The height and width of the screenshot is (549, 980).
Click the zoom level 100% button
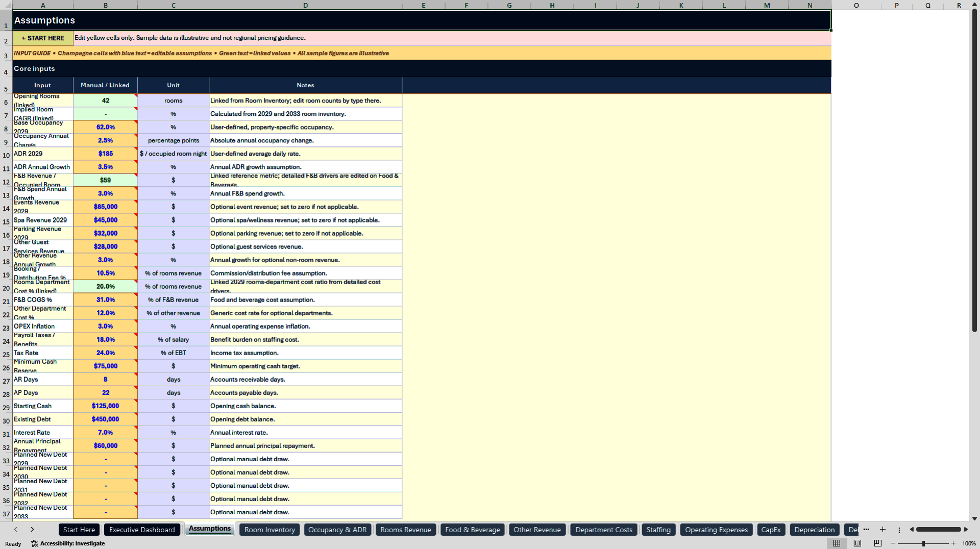[969, 543]
